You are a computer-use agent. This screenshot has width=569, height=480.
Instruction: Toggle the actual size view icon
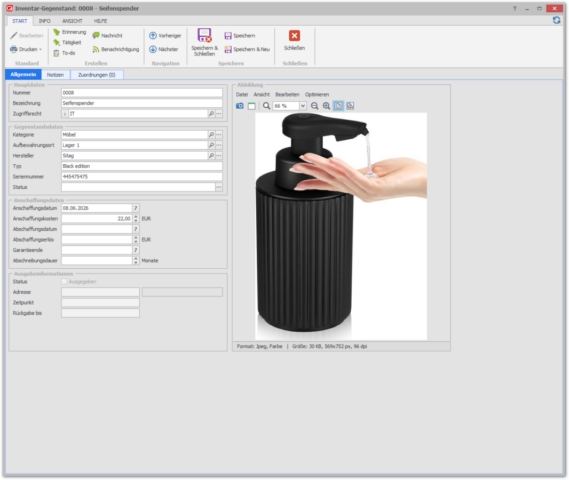[x=350, y=106]
